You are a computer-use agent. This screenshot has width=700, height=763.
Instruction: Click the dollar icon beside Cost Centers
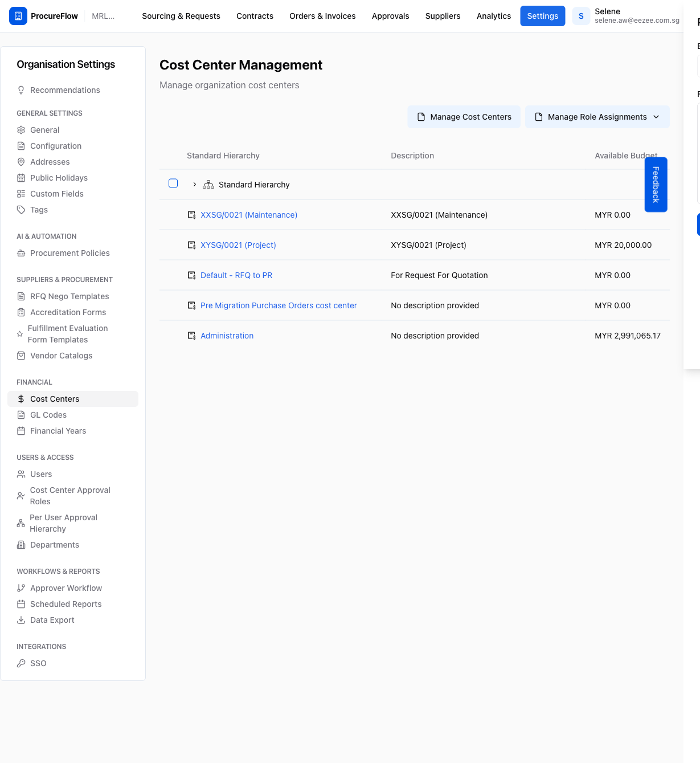click(x=21, y=399)
